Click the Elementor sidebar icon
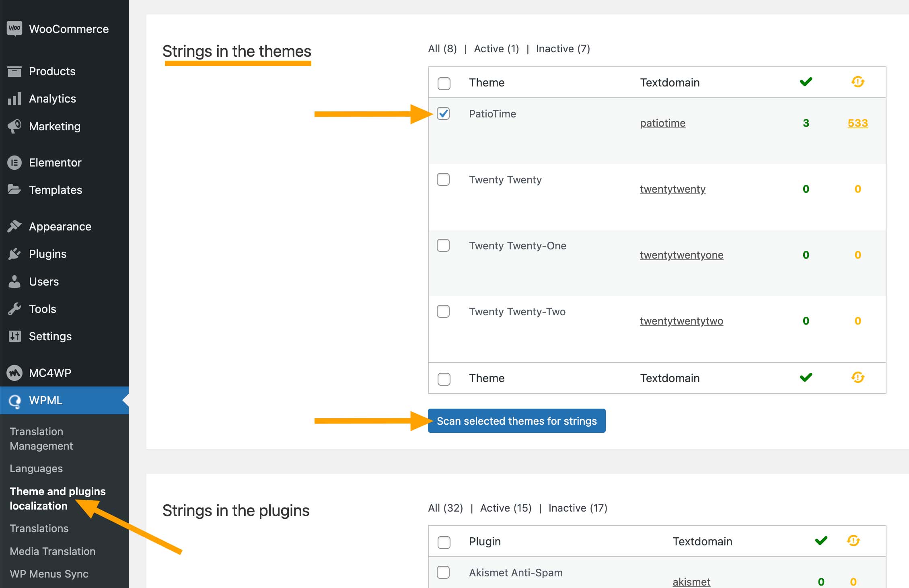The width and height of the screenshot is (909, 588). 14,162
